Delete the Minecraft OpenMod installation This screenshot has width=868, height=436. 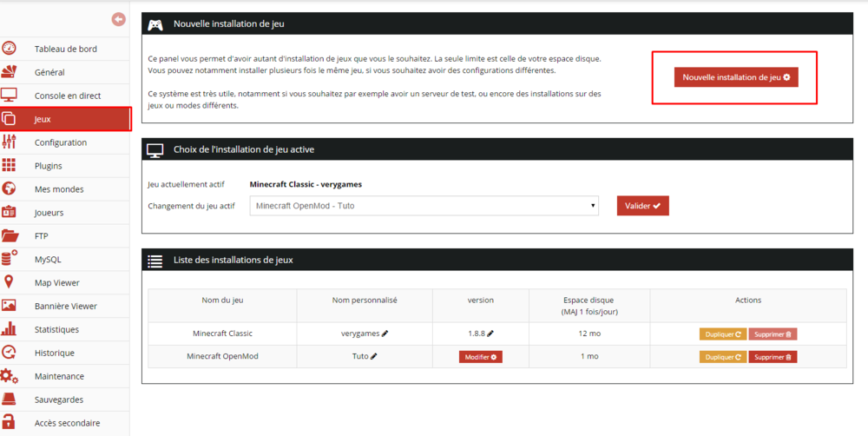click(x=773, y=357)
